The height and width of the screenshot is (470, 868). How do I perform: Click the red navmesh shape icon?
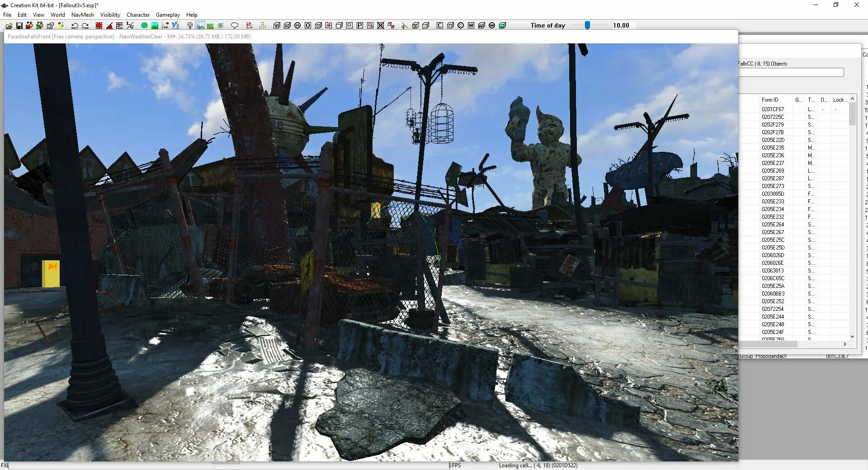coord(249,26)
